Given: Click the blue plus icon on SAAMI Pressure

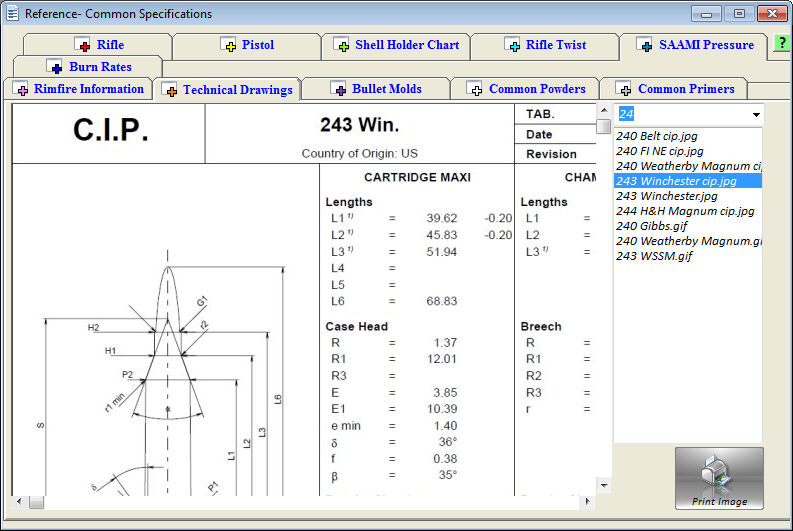Looking at the screenshot, I should 644,45.
